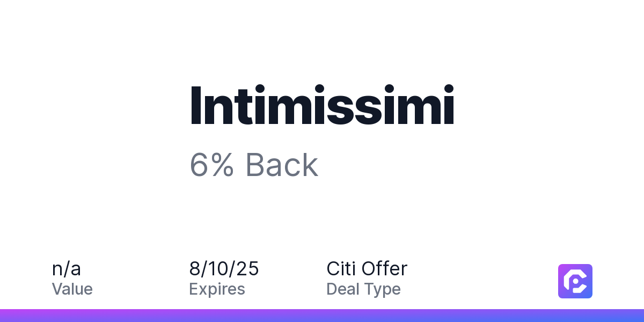The height and width of the screenshot is (322, 644).
Task: Select the 6% percentage figure
Action: 212,165
